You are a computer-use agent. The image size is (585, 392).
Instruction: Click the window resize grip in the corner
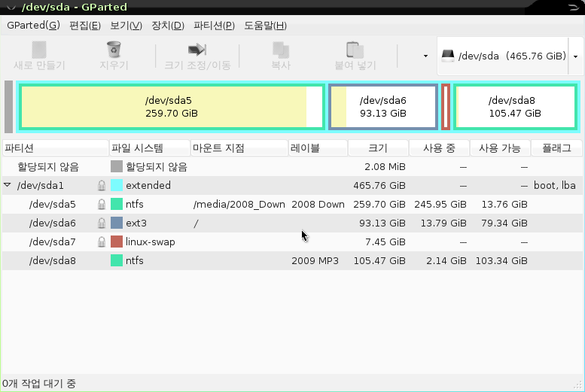point(578,384)
